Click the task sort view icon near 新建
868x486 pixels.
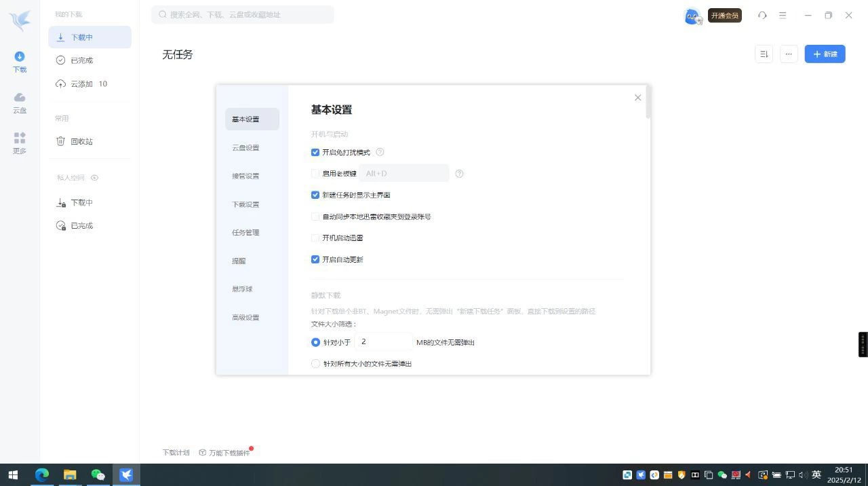click(764, 54)
